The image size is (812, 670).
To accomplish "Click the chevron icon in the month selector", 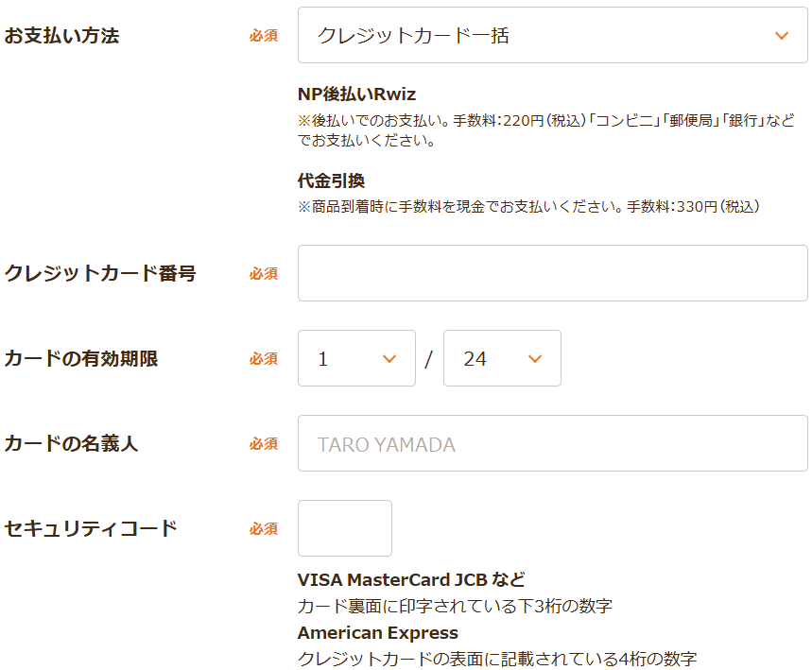I will click(x=389, y=358).
